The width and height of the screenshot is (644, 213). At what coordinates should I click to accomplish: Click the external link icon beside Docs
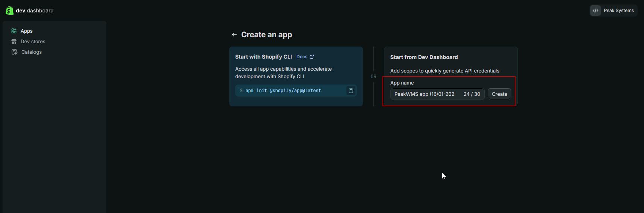[x=312, y=57]
